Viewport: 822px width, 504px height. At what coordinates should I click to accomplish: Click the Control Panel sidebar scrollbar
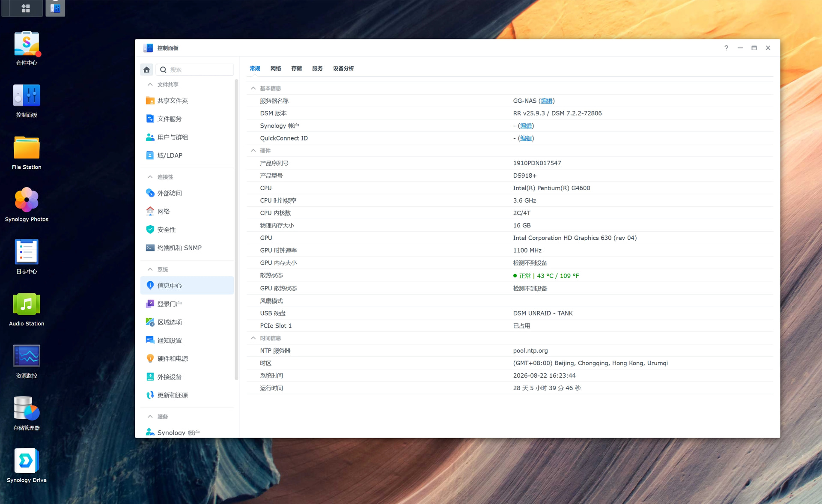pyautogui.click(x=236, y=230)
